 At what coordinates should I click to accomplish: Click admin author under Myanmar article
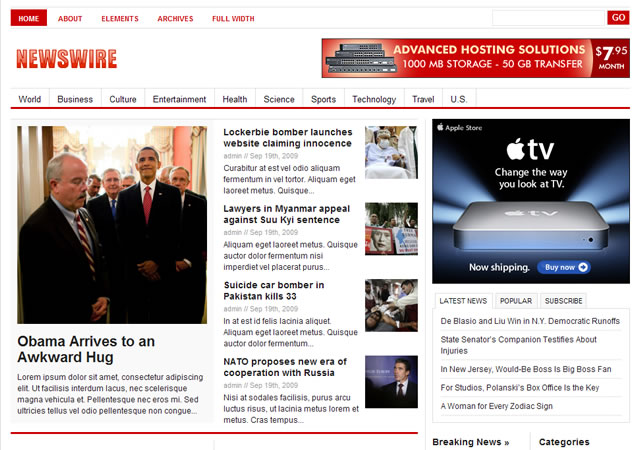coord(232,232)
